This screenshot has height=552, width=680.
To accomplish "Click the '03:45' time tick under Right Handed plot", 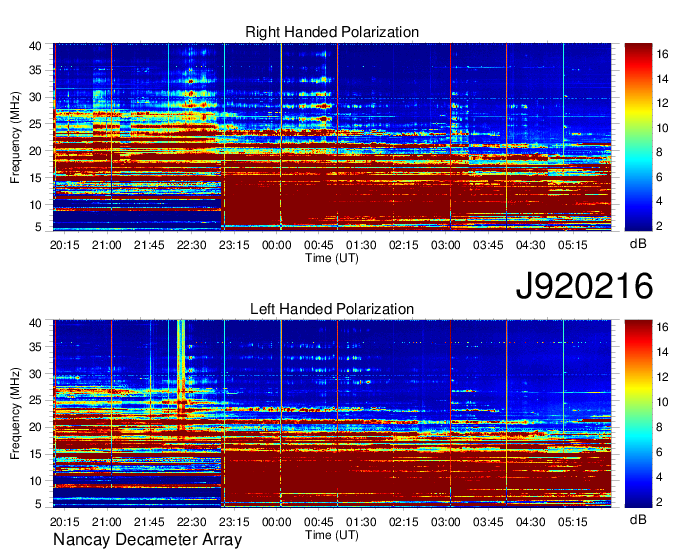I will pyautogui.click(x=488, y=245).
